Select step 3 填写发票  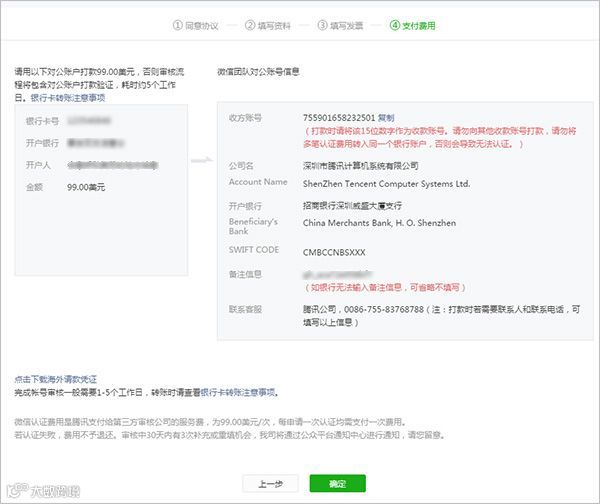(x=340, y=26)
